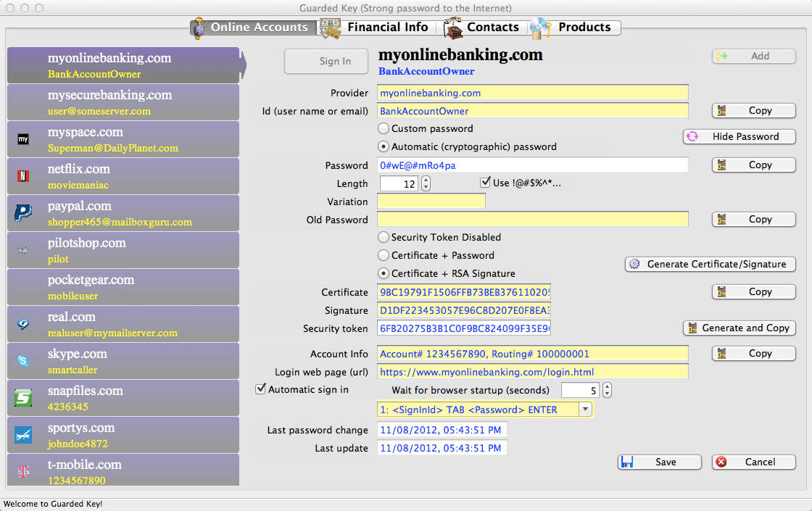Click the refresh icon on Hide Password button
The width and height of the screenshot is (812, 511).
(x=692, y=136)
